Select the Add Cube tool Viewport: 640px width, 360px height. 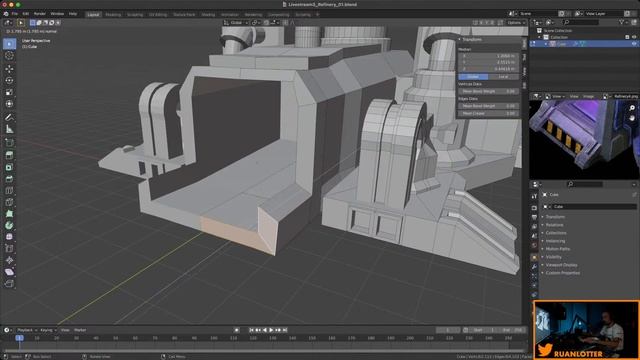(x=9, y=143)
